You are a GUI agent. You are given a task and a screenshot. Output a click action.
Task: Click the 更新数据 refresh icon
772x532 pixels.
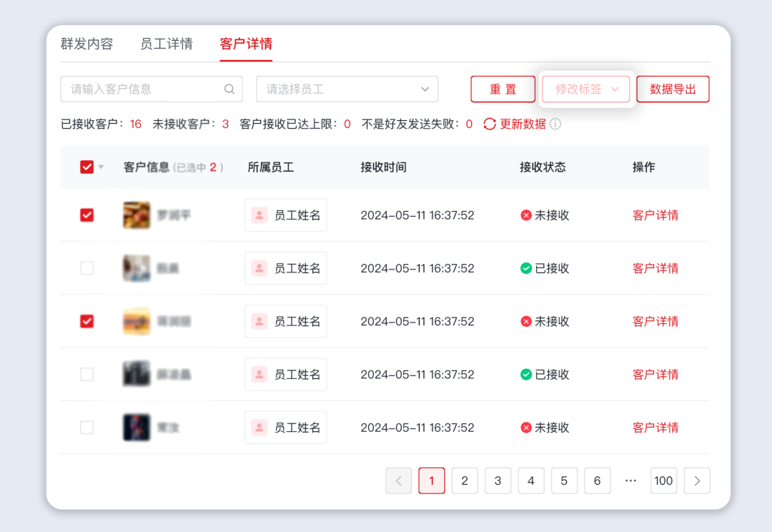point(490,124)
